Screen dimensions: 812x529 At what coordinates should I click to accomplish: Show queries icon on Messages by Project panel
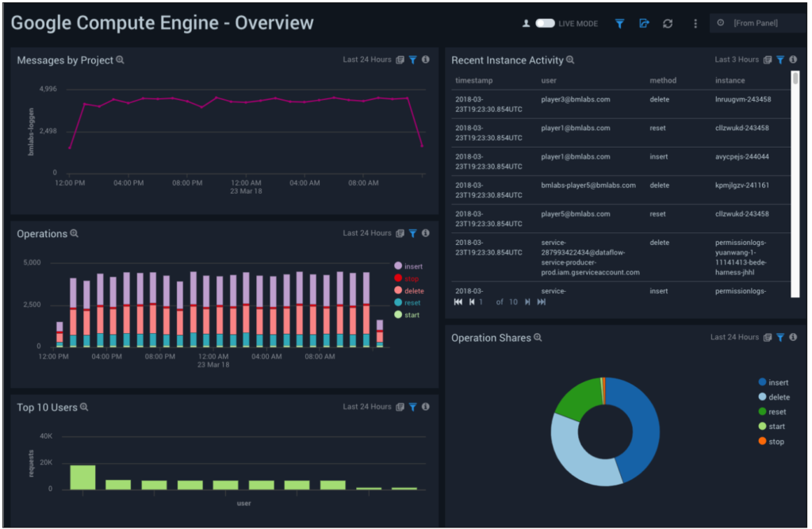400,60
